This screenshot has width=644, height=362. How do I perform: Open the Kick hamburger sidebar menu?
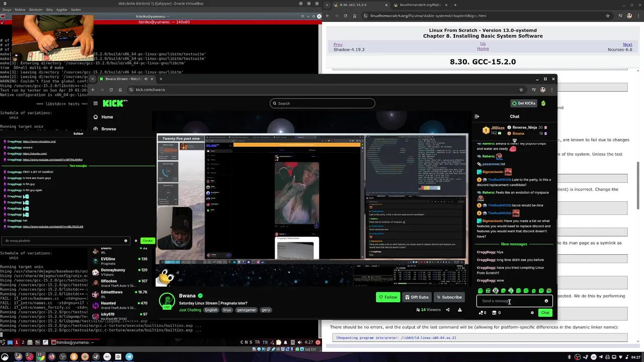[96, 104]
